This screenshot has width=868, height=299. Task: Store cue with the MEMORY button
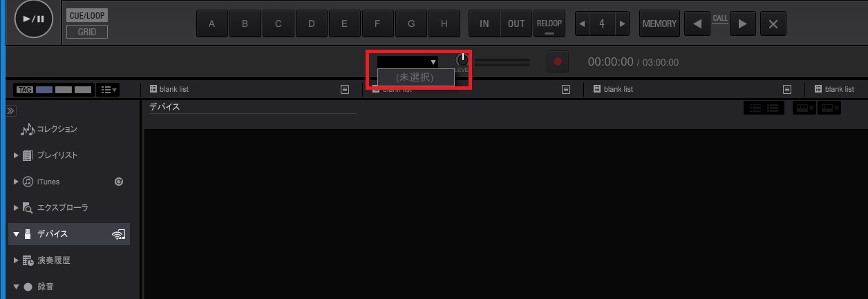click(x=659, y=23)
